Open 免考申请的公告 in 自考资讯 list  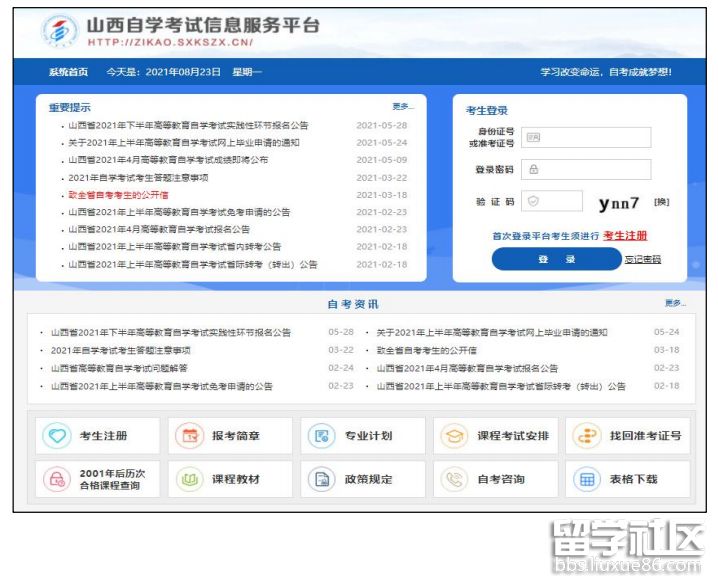(162, 386)
